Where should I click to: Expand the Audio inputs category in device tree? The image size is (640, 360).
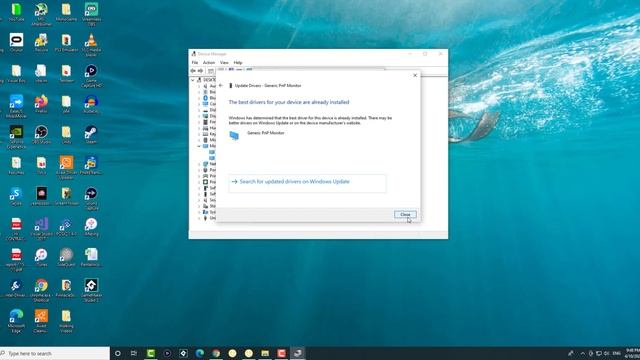point(199,86)
